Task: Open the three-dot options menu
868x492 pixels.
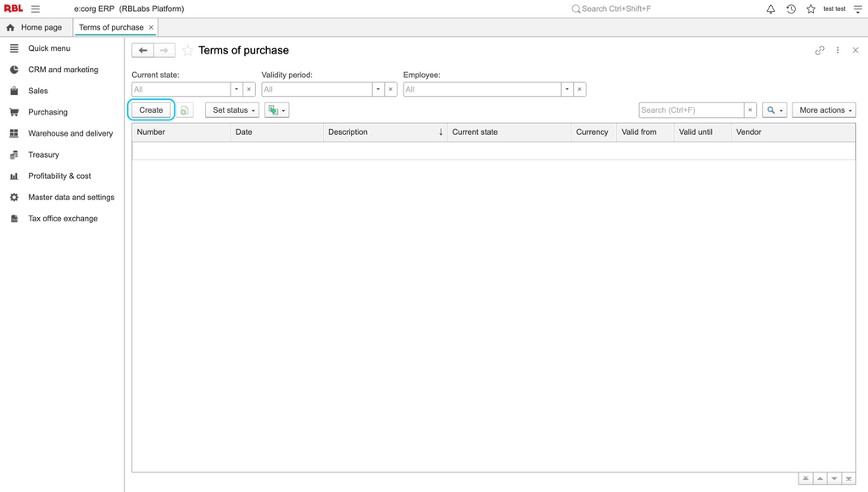Action: [x=837, y=50]
